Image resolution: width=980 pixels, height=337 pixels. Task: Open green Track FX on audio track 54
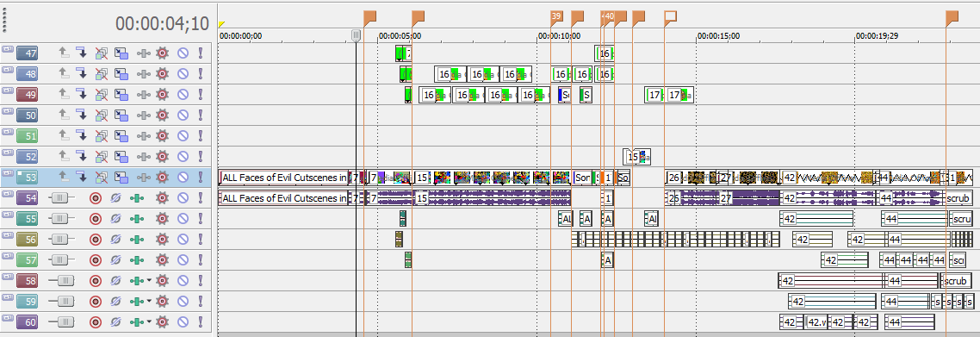[x=138, y=198]
